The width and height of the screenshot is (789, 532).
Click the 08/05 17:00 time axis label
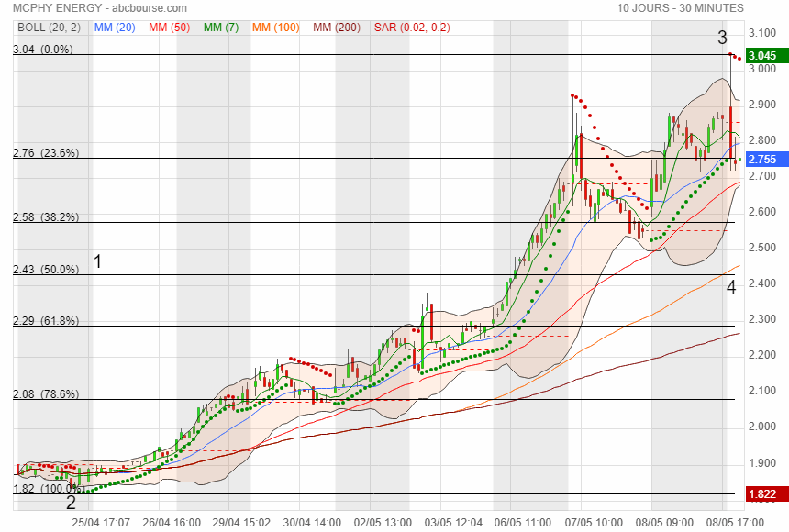(x=735, y=523)
